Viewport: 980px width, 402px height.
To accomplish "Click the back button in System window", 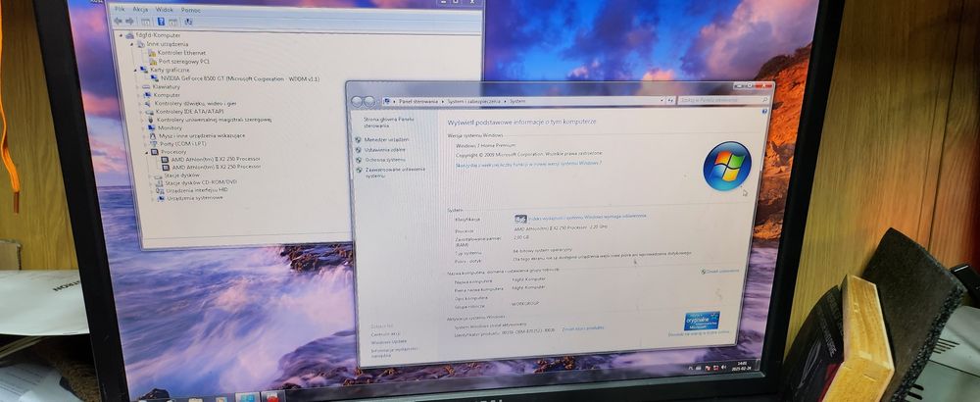I will tap(358, 101).
